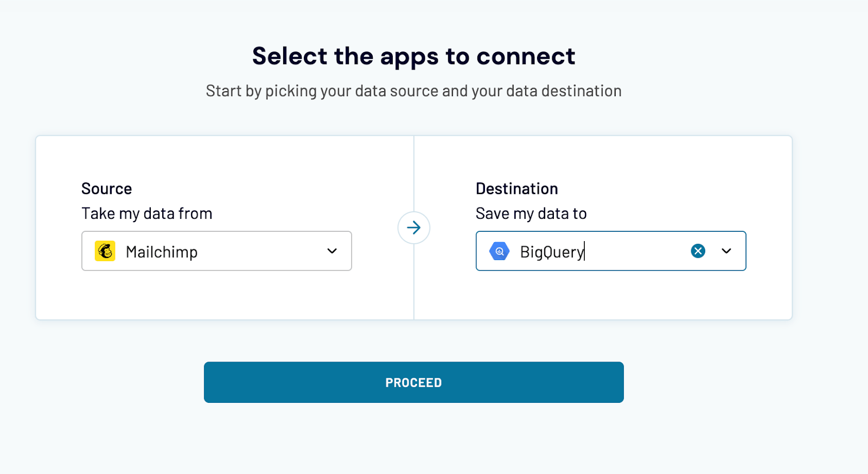Click the empty space inside the Source combo box
The height and width of the screenshot is (474, 868).
pos(260,251)
